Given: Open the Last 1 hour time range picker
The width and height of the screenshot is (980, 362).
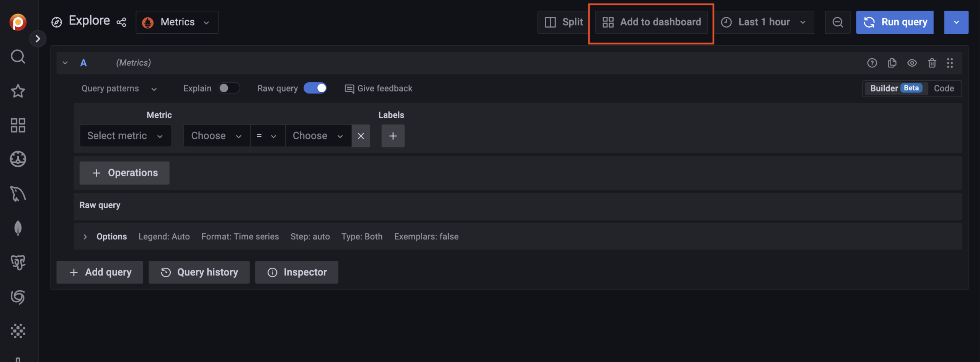Looking at the screenshot, I should pyautogui.click(x=764, y=22).
